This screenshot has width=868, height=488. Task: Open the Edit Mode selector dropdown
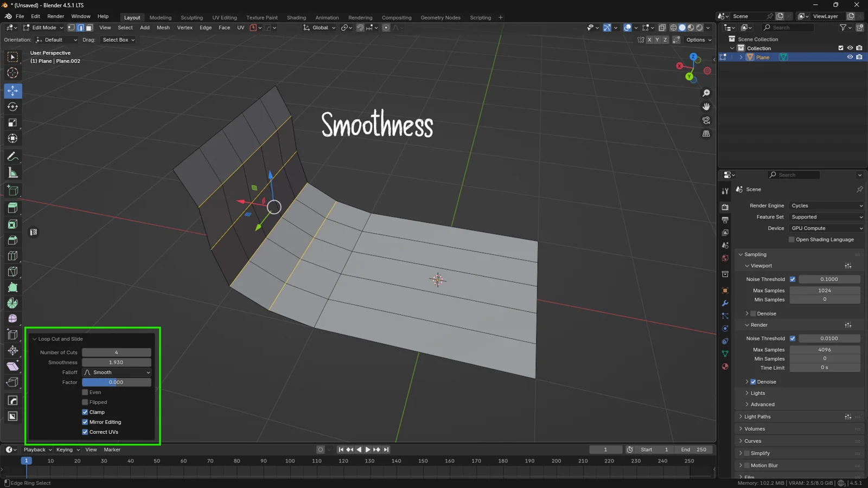point(43,28)
